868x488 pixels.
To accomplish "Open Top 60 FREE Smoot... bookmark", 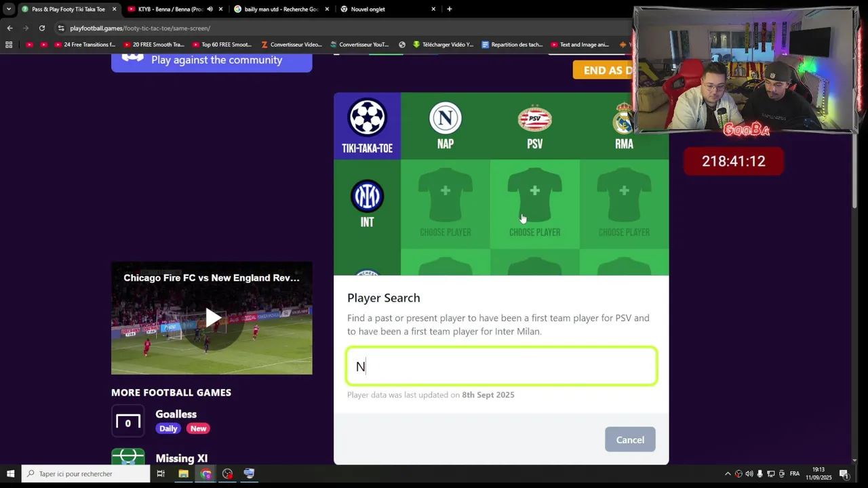I will (222, 45).
